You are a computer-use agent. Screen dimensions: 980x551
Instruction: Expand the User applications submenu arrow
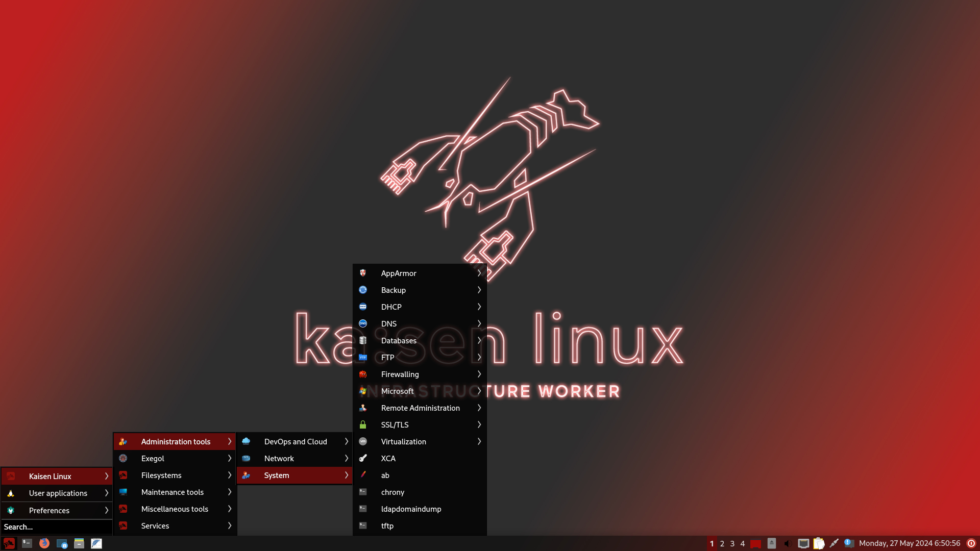106,493
